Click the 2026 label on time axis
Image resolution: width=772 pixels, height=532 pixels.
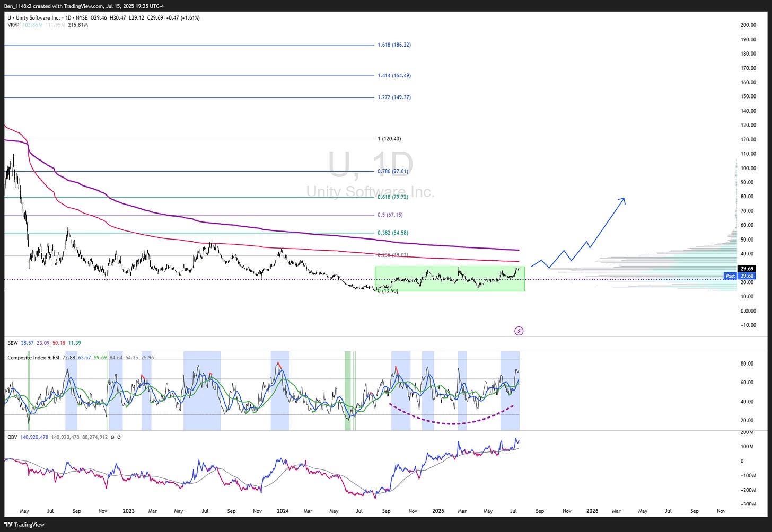coord(592,511)
